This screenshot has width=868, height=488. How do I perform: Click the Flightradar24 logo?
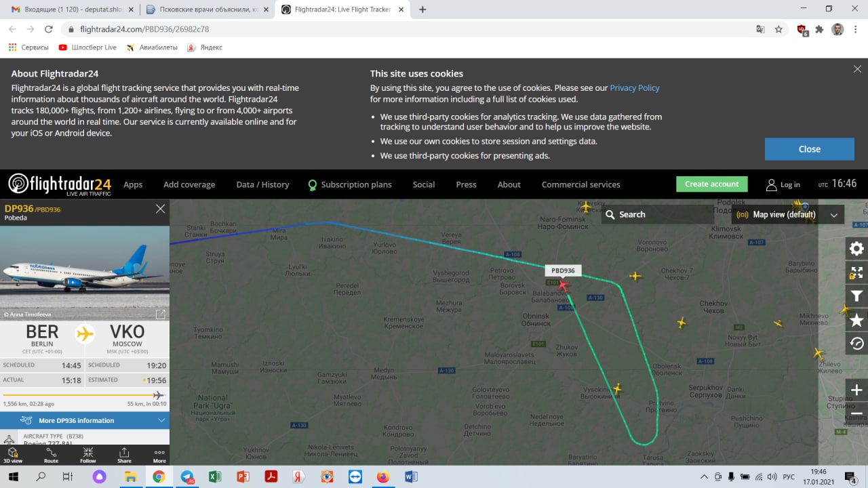click(x=60, y=184)
